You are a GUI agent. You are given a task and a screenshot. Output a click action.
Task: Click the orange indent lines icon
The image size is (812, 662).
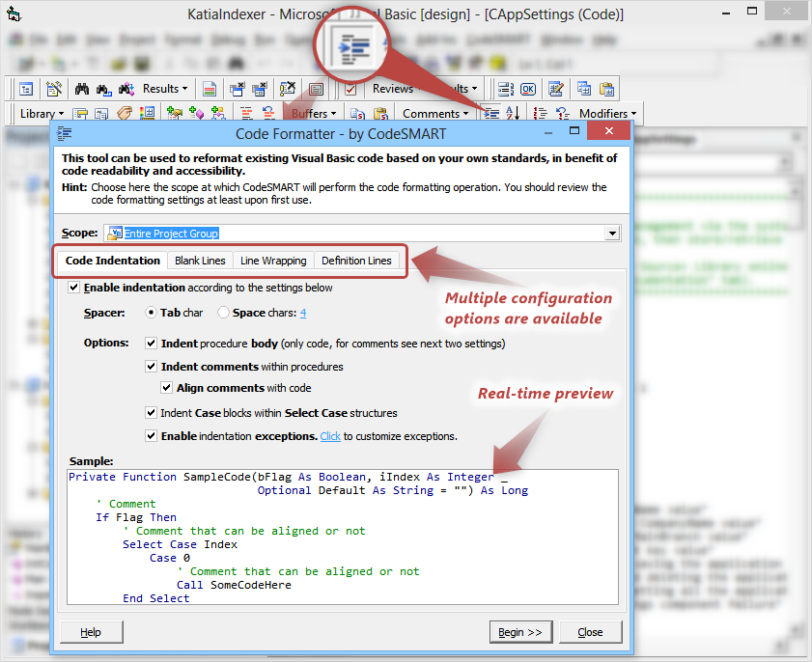[246, 113]
